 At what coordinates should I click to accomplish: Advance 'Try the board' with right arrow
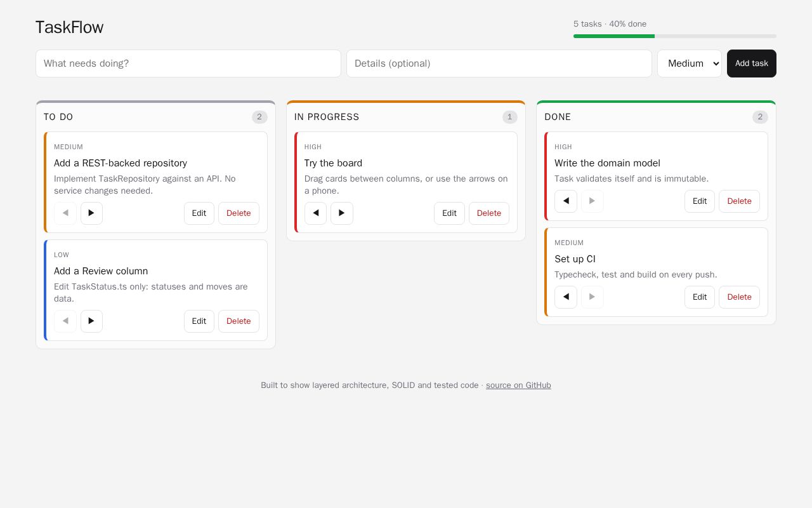(x=342, y=213)
